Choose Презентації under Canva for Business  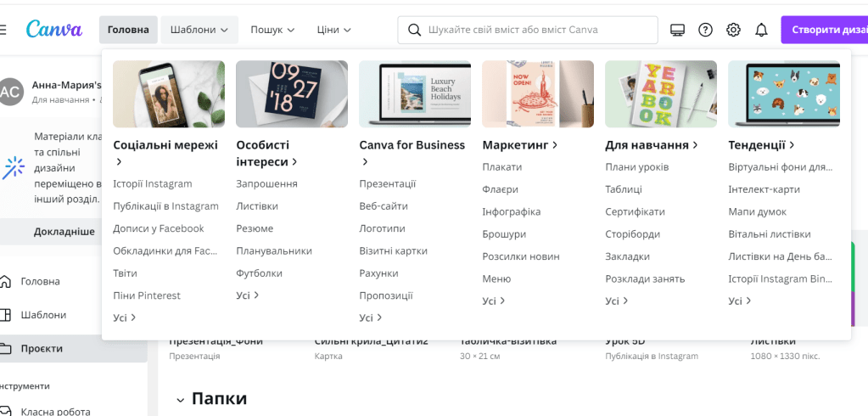[x=387, y=183]
